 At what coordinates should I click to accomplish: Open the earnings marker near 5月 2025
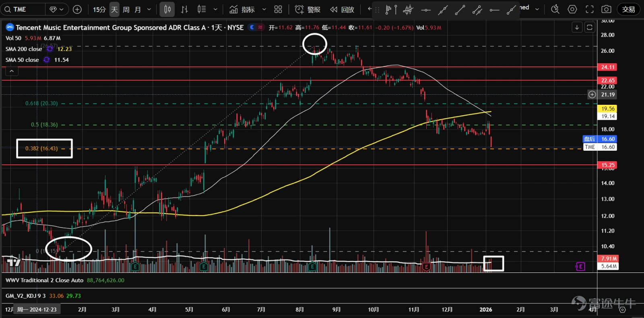click(x=204, y=266)
